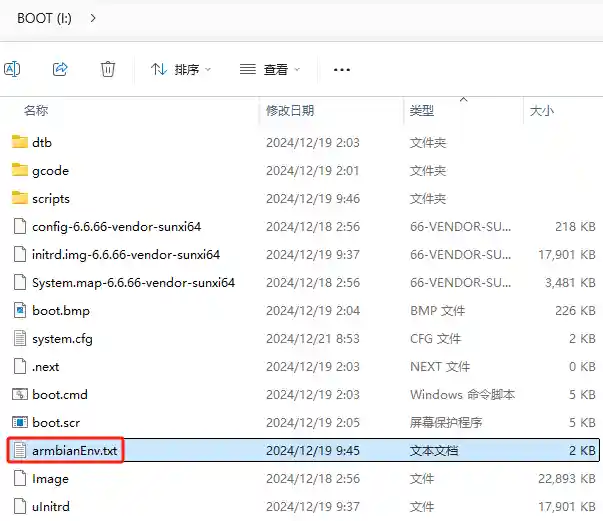Click the 'NEXT 文件' type cell
Screen dimensions: 603x521
(x=440, y=367)
